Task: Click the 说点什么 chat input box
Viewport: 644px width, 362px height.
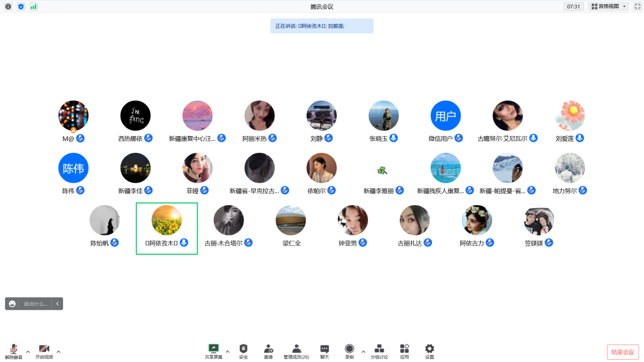Action: coord(35,304)
